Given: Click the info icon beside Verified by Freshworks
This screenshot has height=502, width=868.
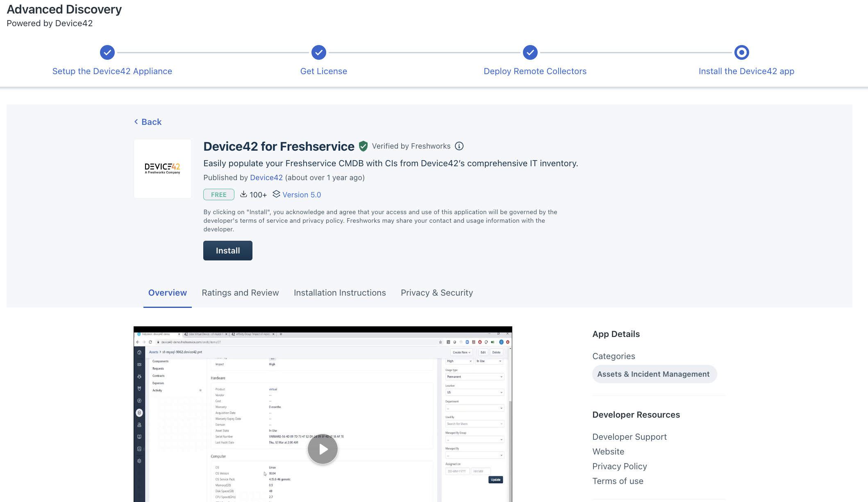Looking at the screenshot, I should click(459, 146).
